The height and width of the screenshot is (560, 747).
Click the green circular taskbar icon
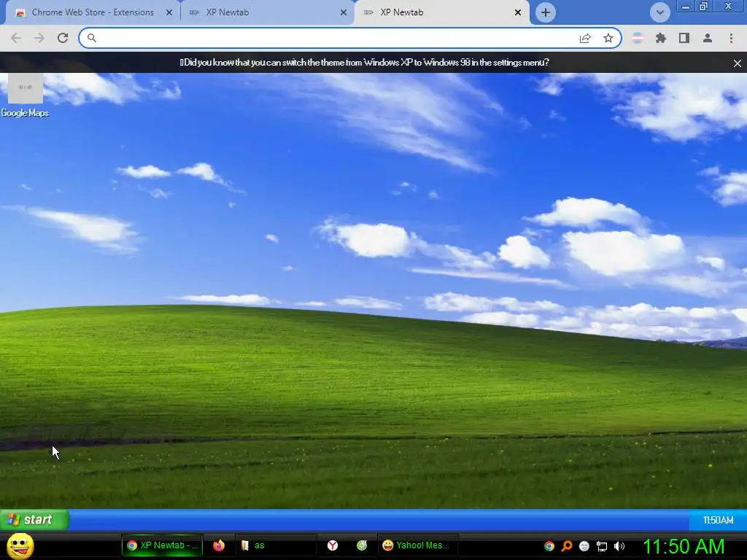click(362, 545)
